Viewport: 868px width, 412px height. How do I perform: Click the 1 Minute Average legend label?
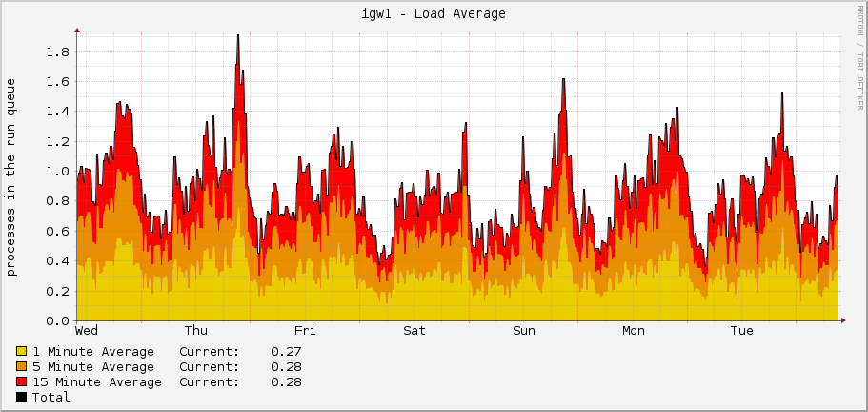tap(93, 352)
